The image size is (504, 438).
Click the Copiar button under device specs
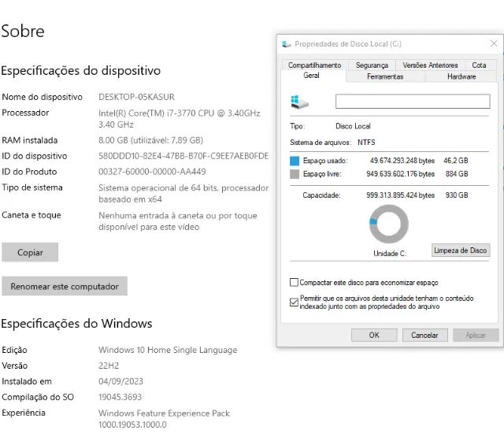[x=30, y=252]
